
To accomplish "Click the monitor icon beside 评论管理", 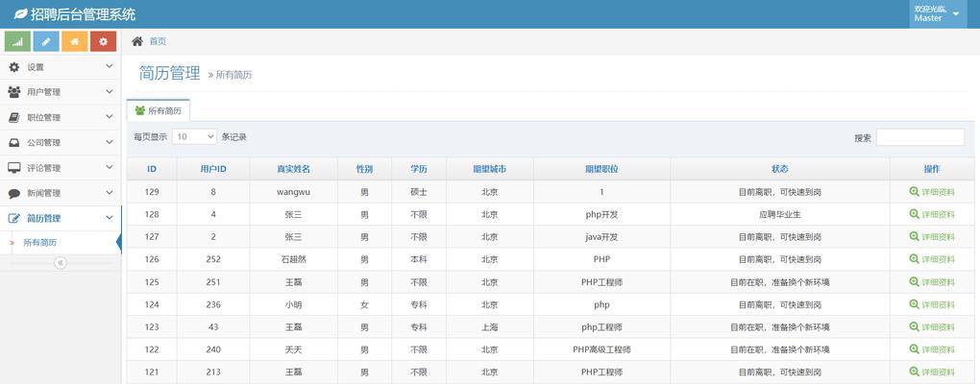I will pyautogui.click(x=13, y=168).
